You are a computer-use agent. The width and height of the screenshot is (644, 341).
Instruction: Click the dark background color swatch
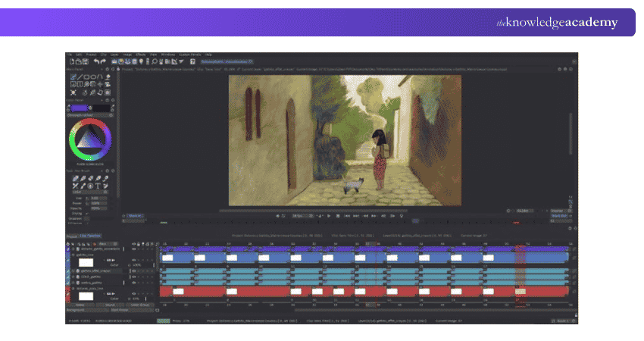point(101,108)
